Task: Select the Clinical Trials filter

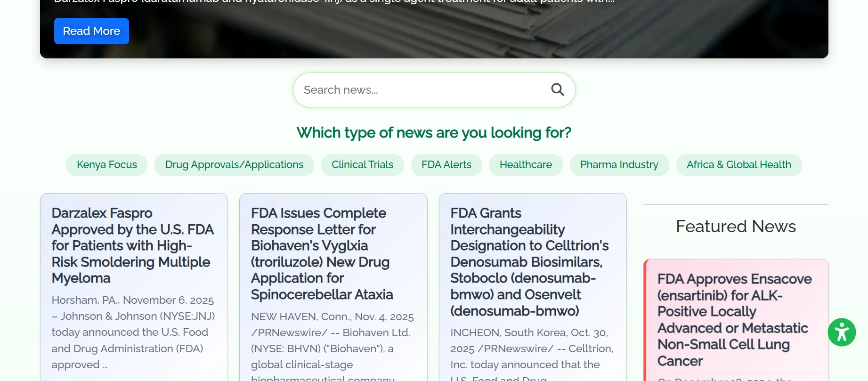Action: [x=362, y=165]
